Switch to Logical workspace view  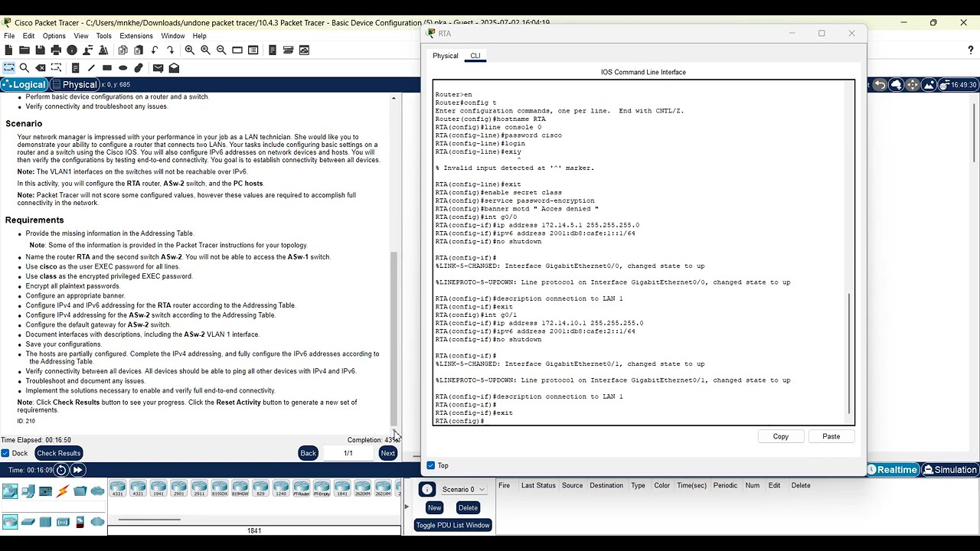click(x=24, y=84)
